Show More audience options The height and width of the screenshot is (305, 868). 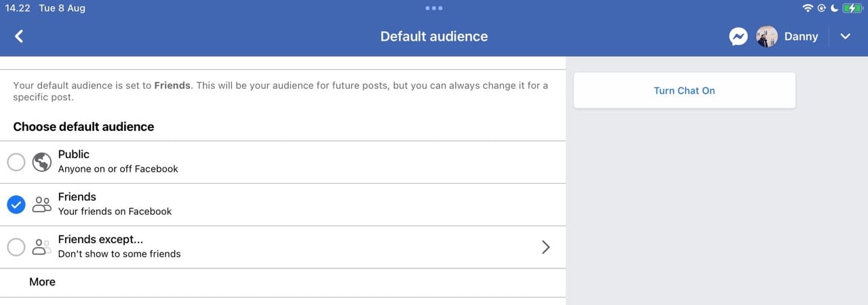(42, 282)
